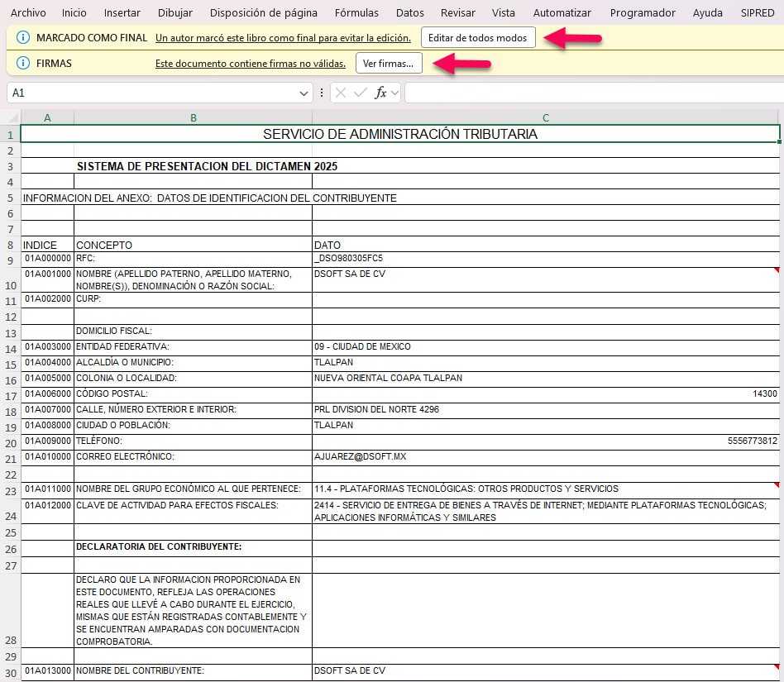Click the info icon beside FIRMAS
Image resolution: width=784 pixels, height=682 pixels.
click(23, 64)
